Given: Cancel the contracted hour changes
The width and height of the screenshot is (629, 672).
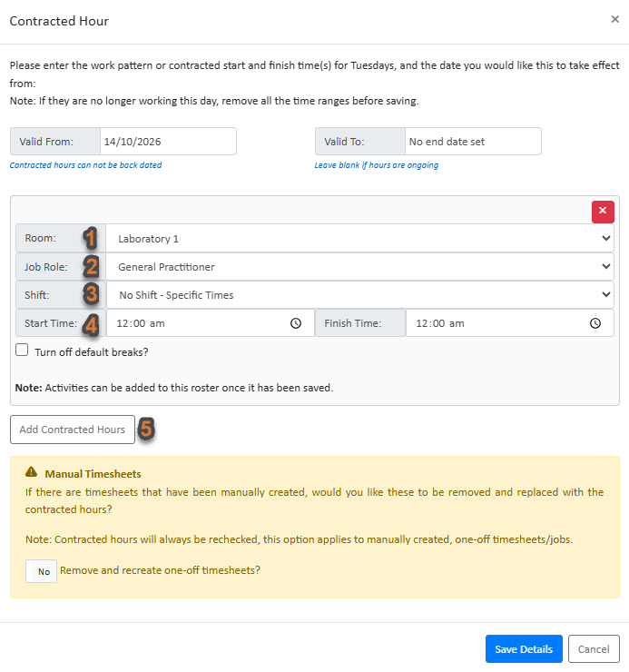Looking at the screenshot, I should (x=594, y=649).
